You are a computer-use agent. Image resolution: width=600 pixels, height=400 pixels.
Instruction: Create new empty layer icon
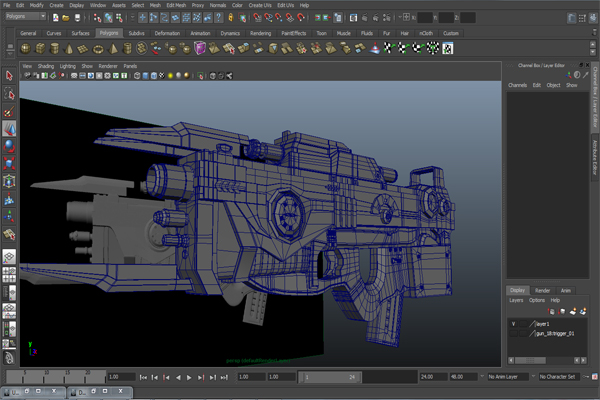click(x=572, y=312)
